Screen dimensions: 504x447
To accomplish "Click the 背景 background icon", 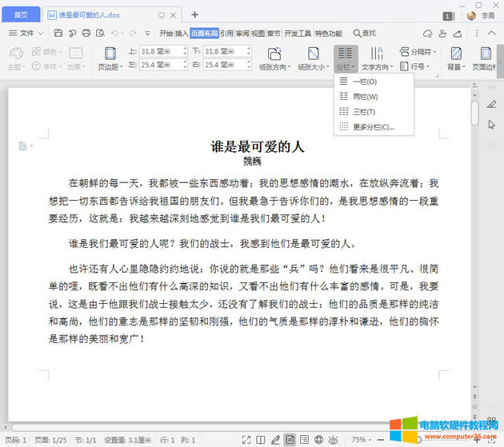I will [x=455, y=54].
